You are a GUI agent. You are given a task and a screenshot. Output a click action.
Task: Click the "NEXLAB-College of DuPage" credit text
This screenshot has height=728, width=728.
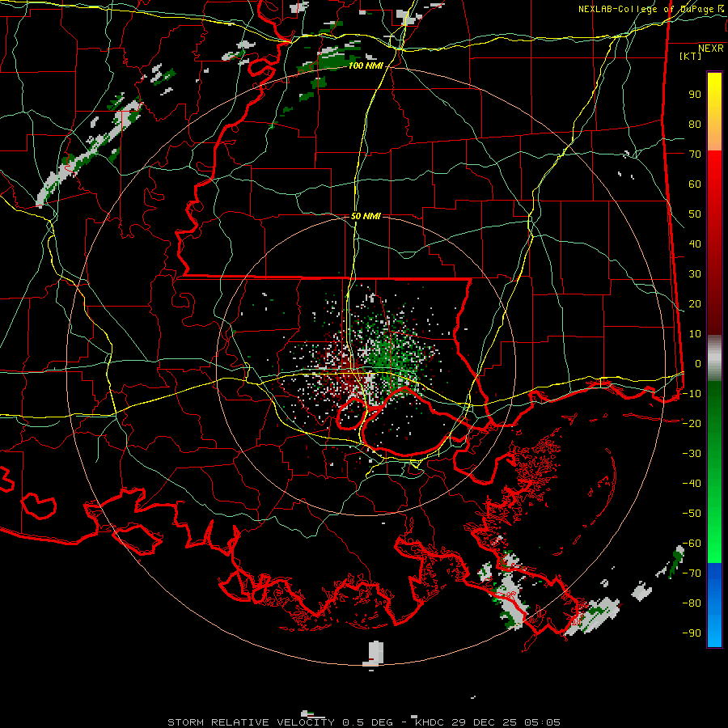coord(646,9)
